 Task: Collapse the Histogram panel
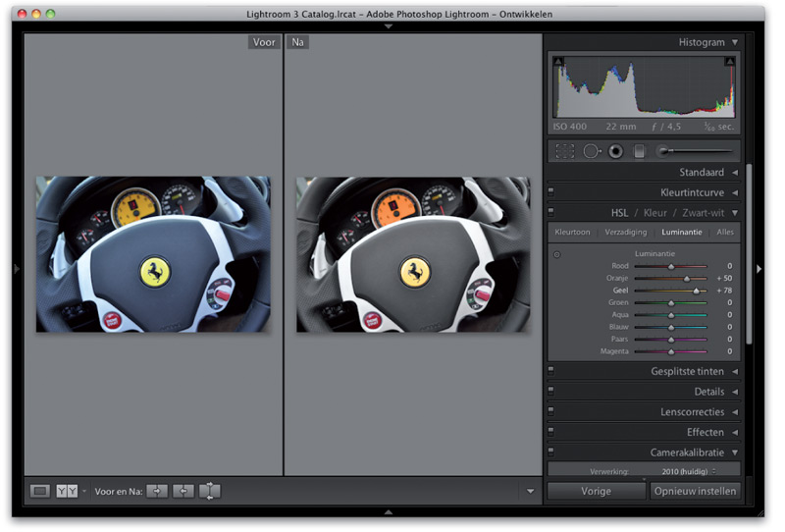[735, 42]
